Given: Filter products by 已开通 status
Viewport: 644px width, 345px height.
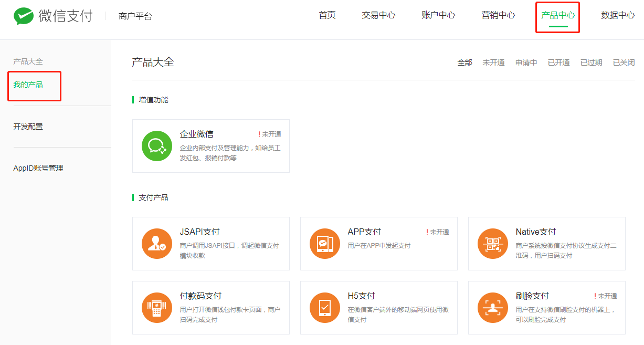Looking at the screenshot, I should coord(558,62).
